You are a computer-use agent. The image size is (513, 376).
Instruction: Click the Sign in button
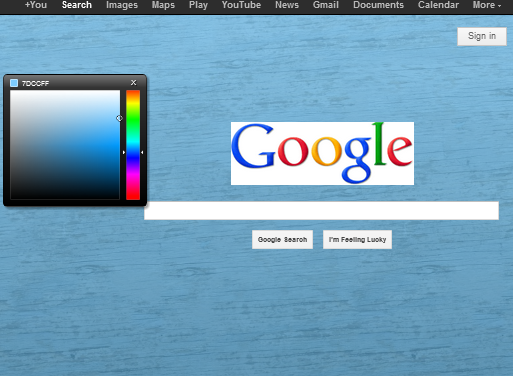click(482, 36)
